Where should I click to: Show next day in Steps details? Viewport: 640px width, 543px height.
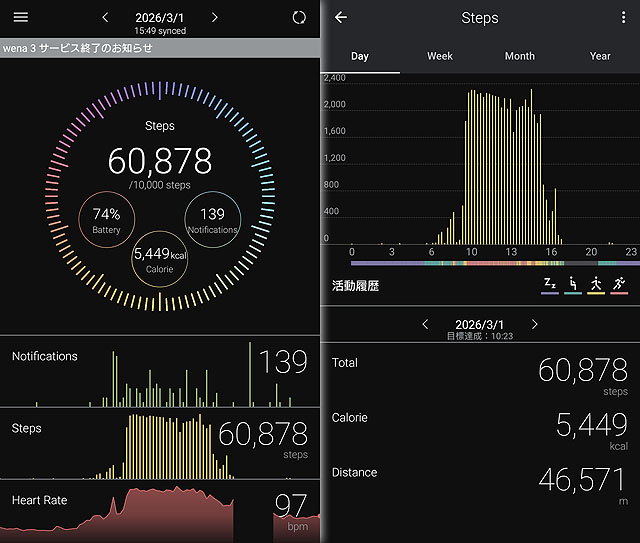coord(535,325)
